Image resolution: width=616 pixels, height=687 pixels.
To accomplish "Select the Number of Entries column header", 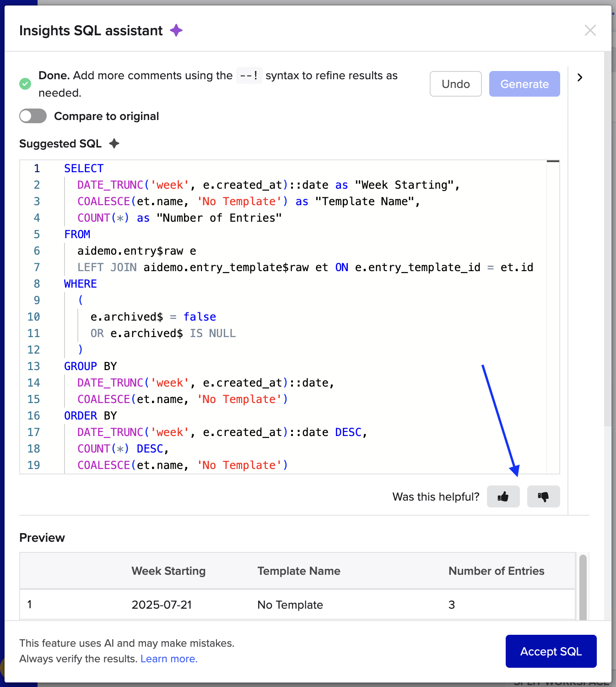I will tap(496, 571).
